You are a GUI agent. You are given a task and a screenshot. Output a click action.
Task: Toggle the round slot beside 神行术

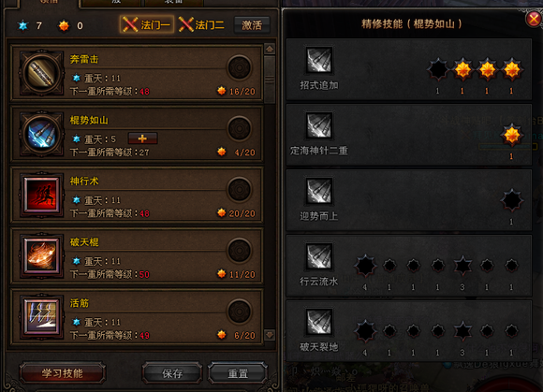[x=240, y=190]
